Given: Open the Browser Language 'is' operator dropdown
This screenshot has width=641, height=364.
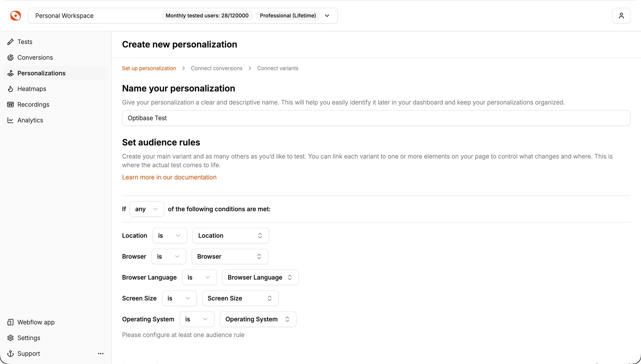Looking at the screenshot, I should (x=199, y=277).
